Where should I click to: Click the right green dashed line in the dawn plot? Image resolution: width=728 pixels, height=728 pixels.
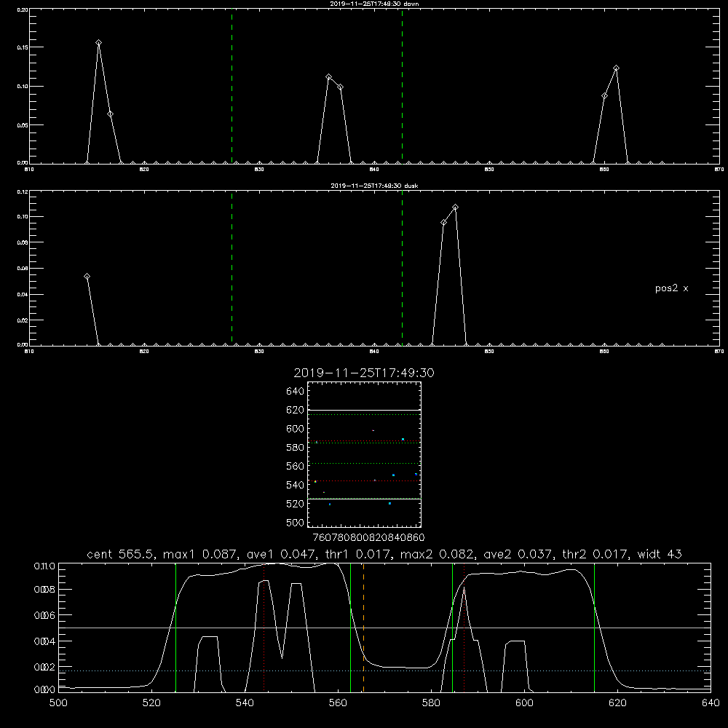[402, 86]
